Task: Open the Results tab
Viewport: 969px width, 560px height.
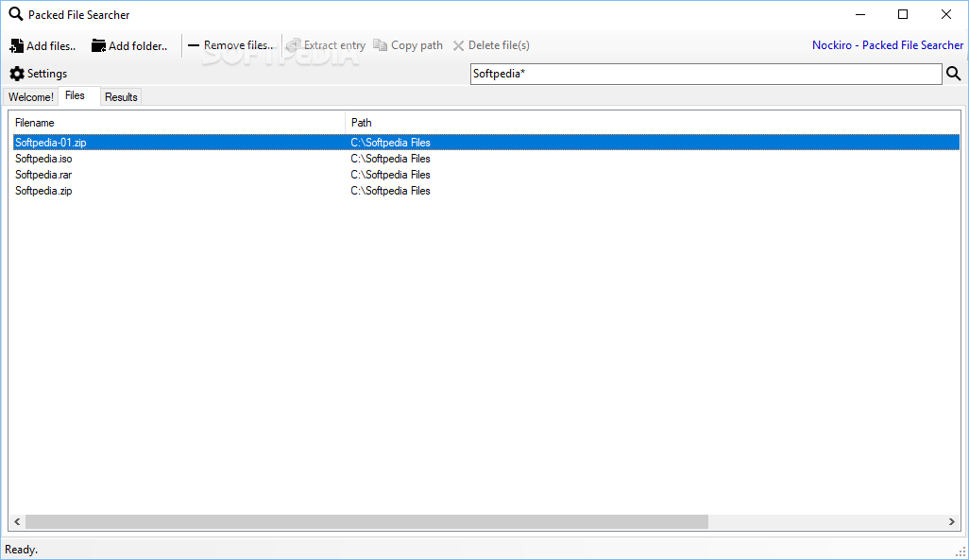Action: (x=121, y=97)
